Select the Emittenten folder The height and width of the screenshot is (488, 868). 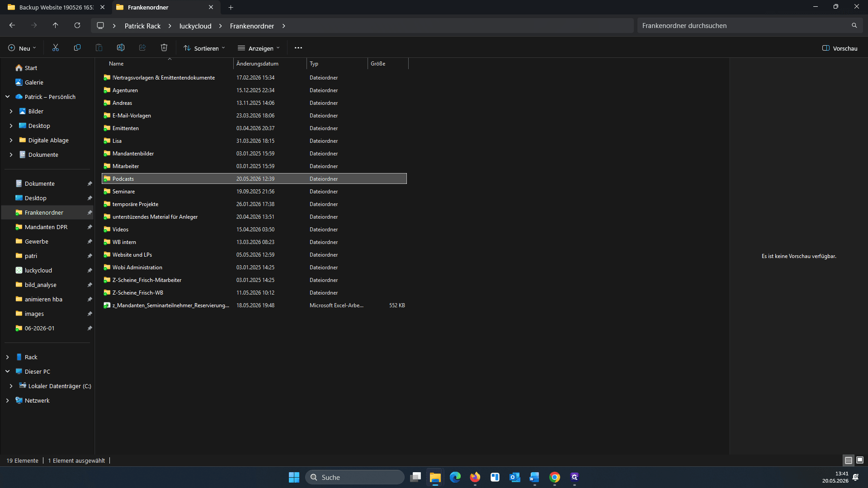tap(255, 128)
